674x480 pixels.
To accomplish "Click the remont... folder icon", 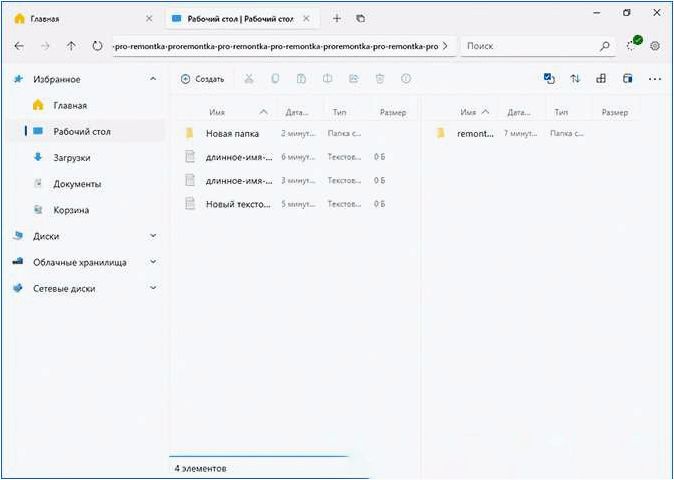I will pos(440,134).
